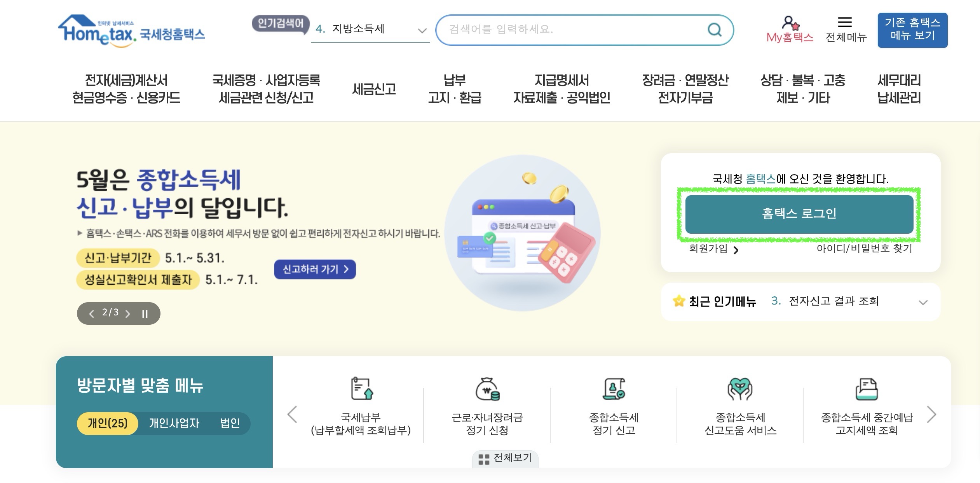Click 종합소득세 중간예납 고지세액 조회 icon
The height and width of the screenshot is (483, 980).
point(867,389)
